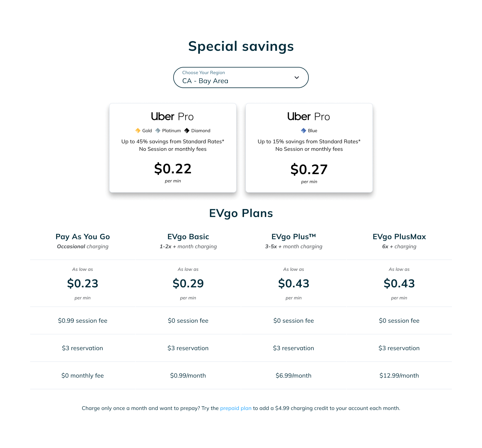Click the Blue tier diamond icon
The width and height of the screenshot is (482, 448).
(304, 131)
